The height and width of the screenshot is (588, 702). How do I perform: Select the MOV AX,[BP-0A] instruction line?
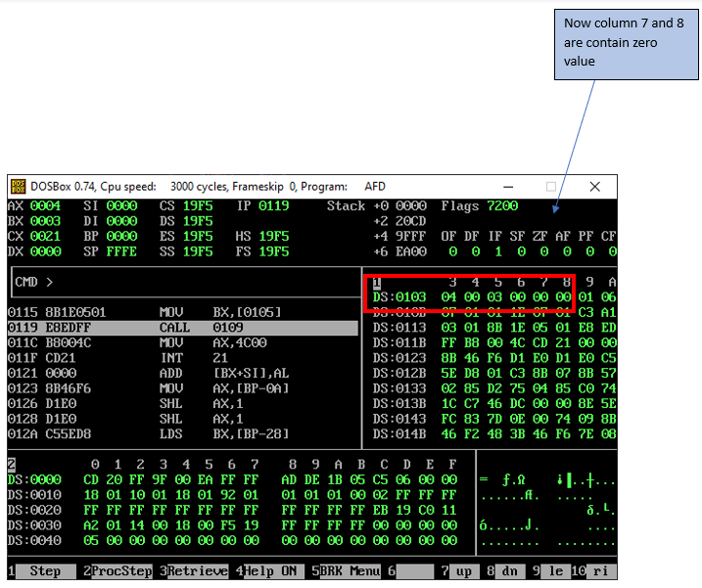(183, 388)
